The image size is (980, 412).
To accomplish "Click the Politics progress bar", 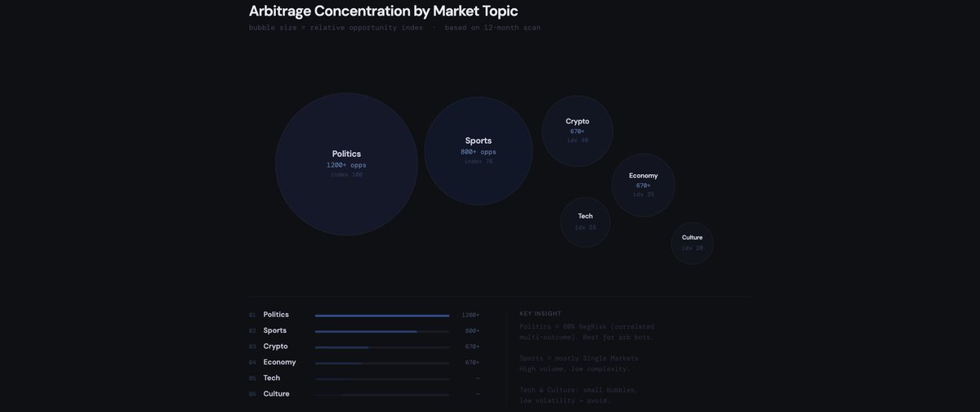I will (382, 316).
